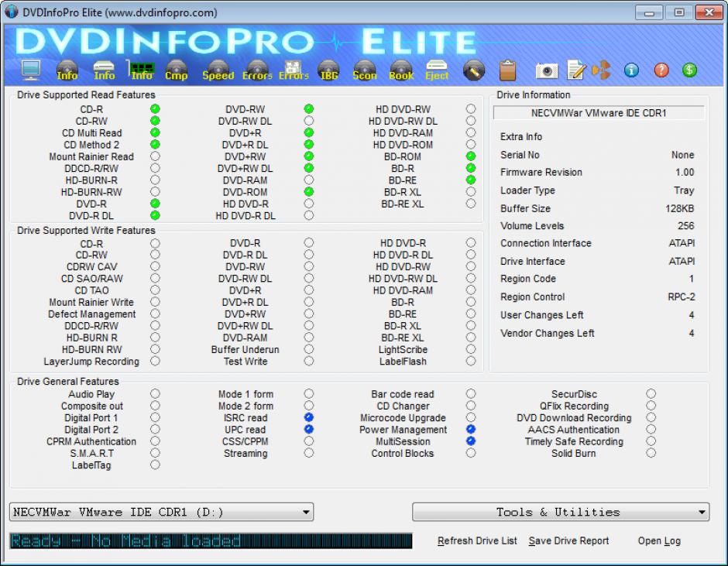Image resolution: width=728 pixels, height=566 pixels.
Task: Click the Buffer Underun write indicator
Action: (x=309, y=349)
